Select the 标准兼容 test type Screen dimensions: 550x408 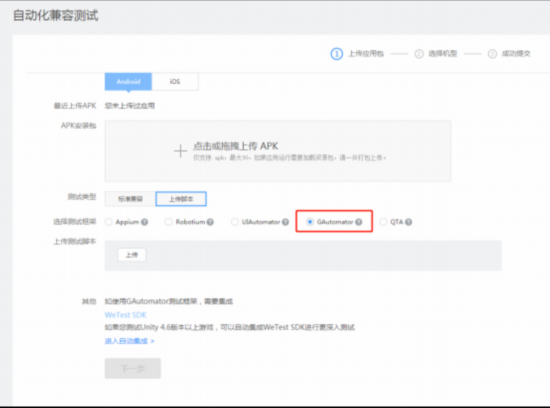(130, 199)
